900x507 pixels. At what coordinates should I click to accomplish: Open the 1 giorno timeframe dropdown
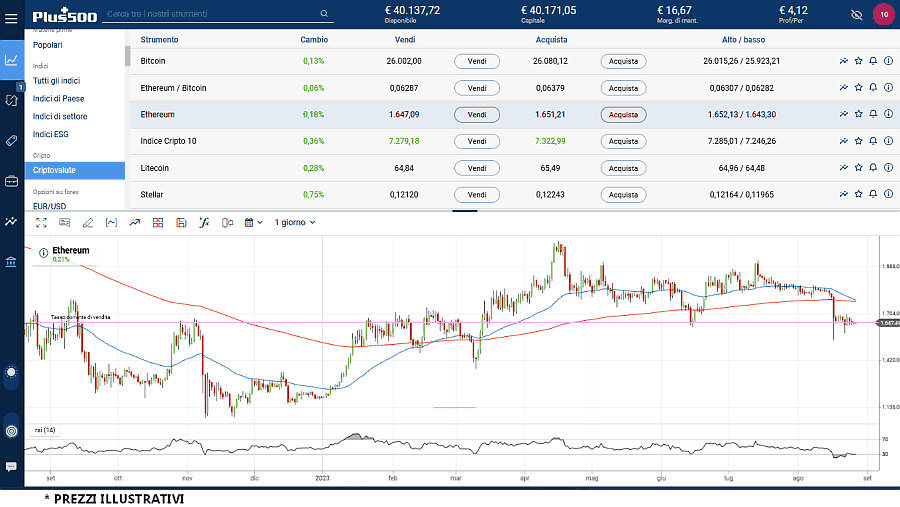295,222
